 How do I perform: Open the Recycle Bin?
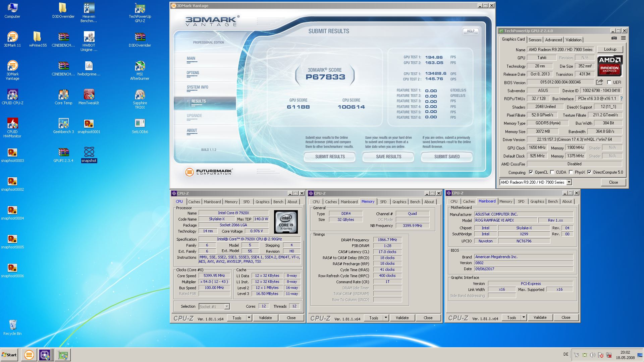point(12,327)
